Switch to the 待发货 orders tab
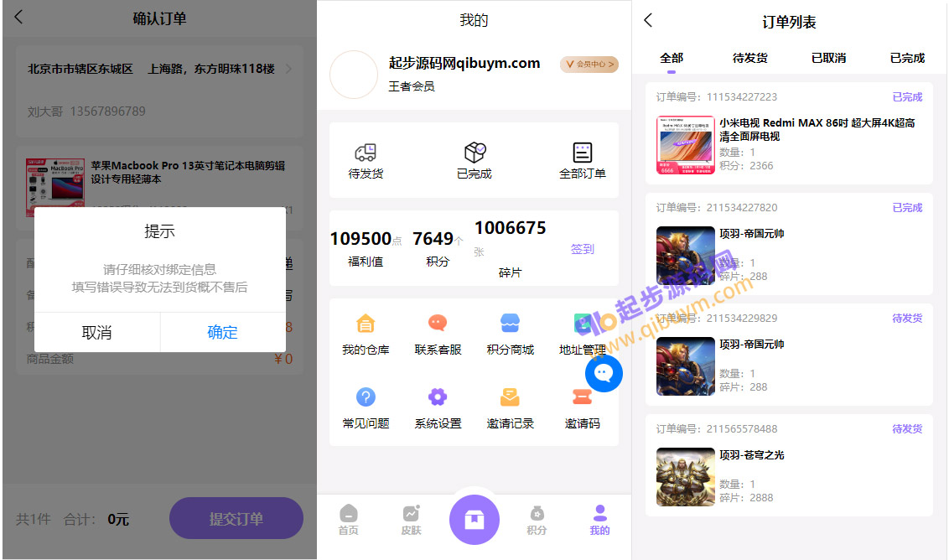This screenshot has height=560, width=949. tap(749, 58)
